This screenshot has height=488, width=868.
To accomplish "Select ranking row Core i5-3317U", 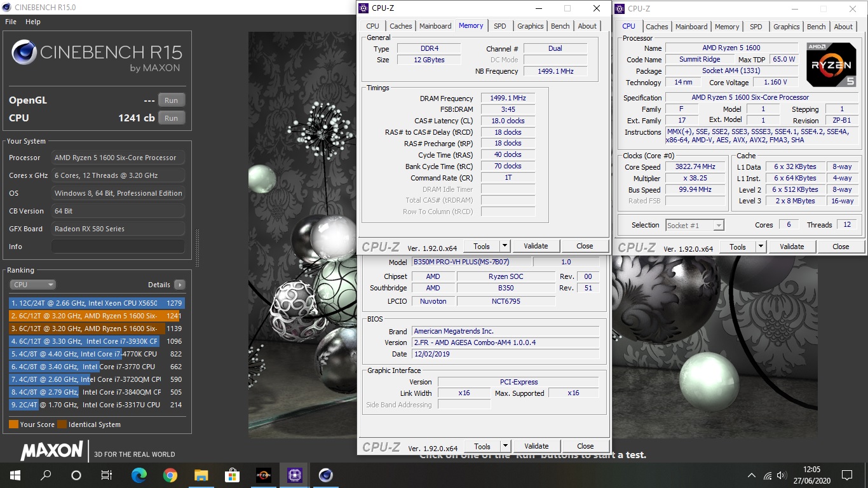I will click(97, 405).
